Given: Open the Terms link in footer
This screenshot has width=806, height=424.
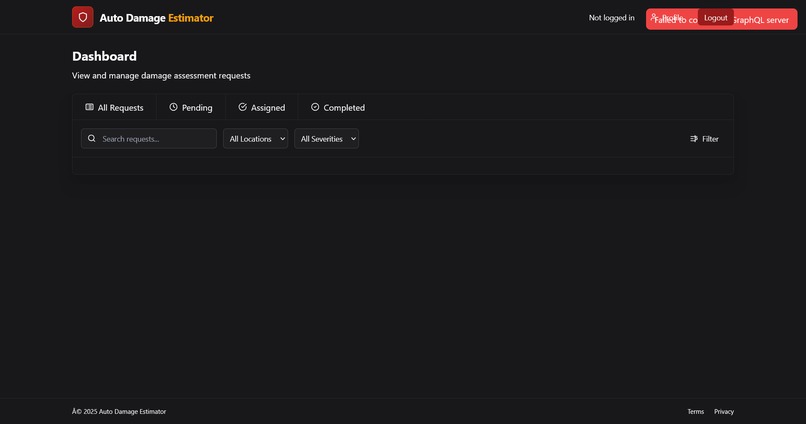Looking at the screenshot, I should click(x=695, y=411).
